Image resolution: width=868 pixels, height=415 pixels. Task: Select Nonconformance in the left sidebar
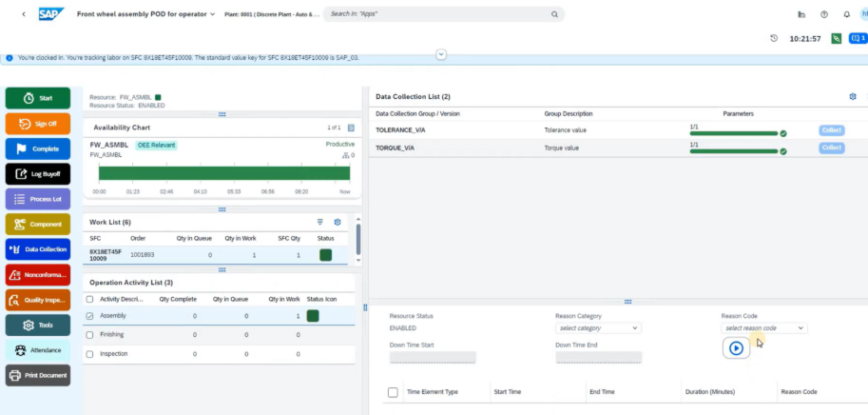(38, 275)
